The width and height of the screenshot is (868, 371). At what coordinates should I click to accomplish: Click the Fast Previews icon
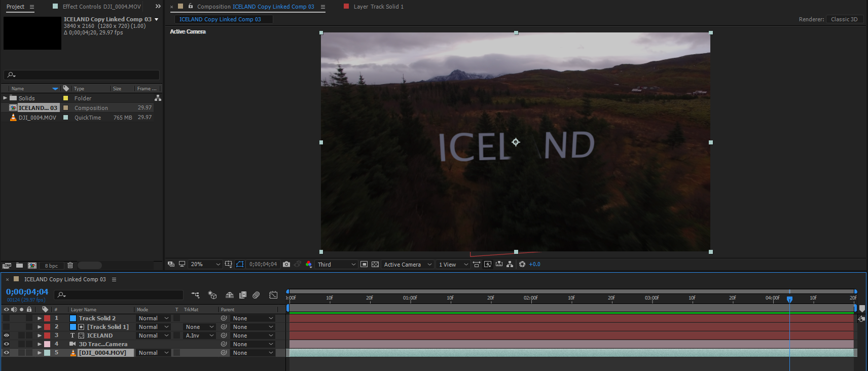(x=488, y=264)
